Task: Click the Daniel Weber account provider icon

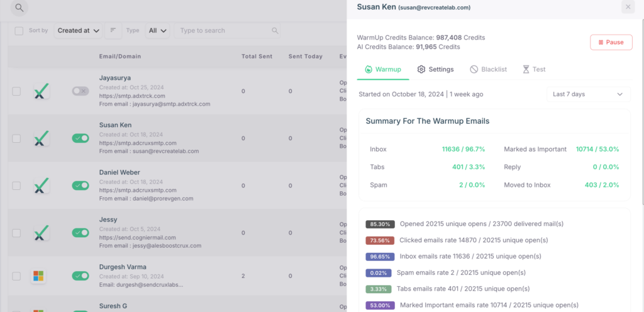Action: pyautogui.click(x=41, y=186)
